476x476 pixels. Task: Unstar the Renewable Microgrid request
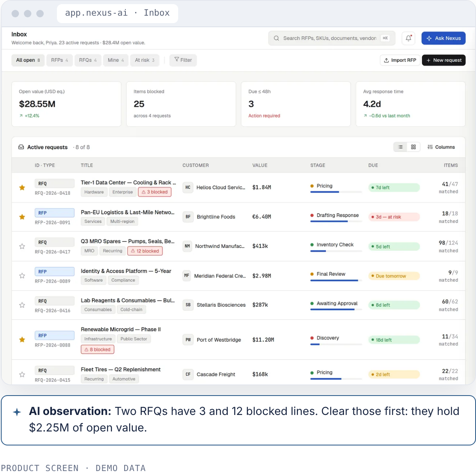click(x=22, y=340)
